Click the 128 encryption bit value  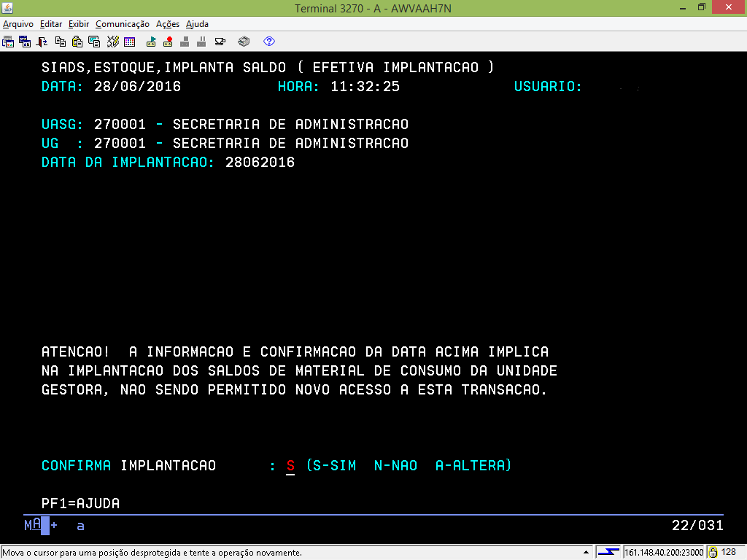[x=729, y=553]
